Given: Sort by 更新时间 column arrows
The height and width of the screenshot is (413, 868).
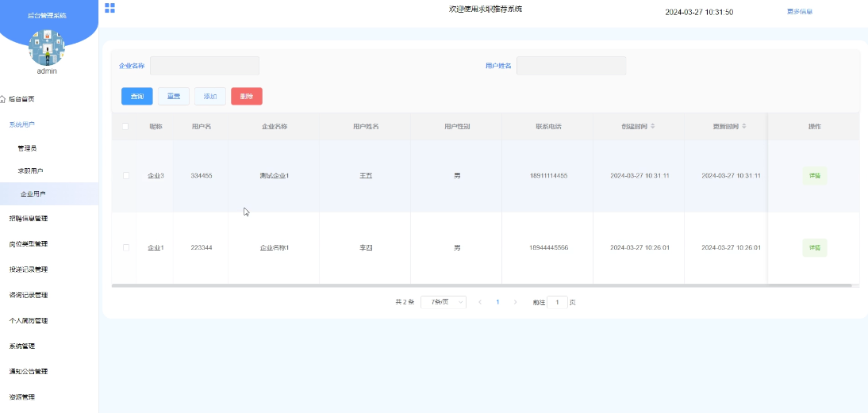Looking at the screenshot, I should coord(744,126).
